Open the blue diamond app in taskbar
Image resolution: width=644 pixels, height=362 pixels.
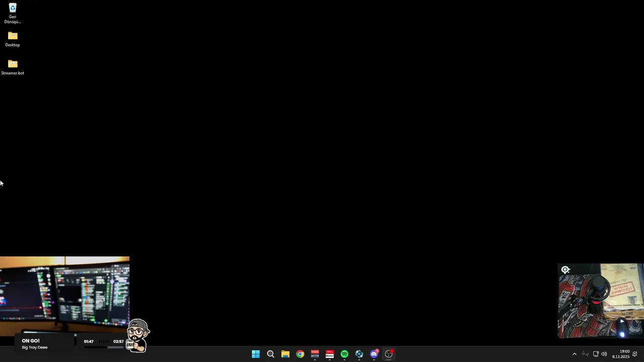pos(359,354)
